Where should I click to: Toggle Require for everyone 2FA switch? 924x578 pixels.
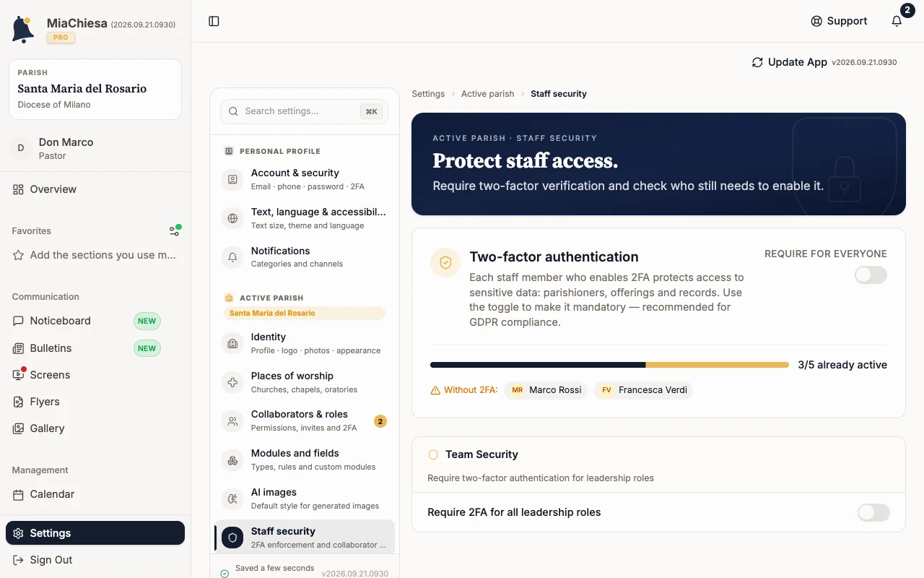tap(871, 275)
